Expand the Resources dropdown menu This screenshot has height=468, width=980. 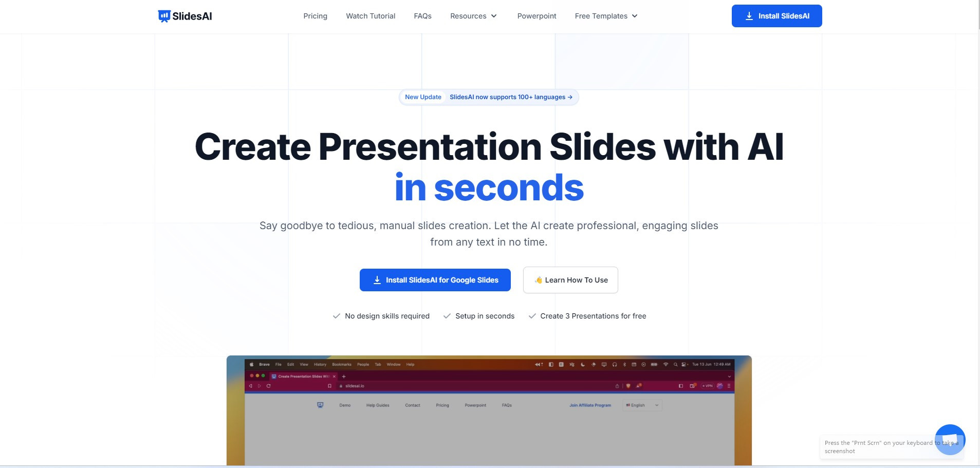point(473,16)
